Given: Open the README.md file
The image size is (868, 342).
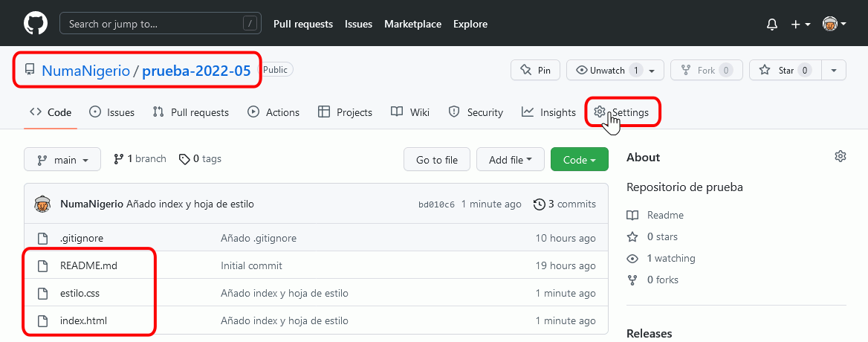Looking at the screenshot, I should [x=88, y=265].
